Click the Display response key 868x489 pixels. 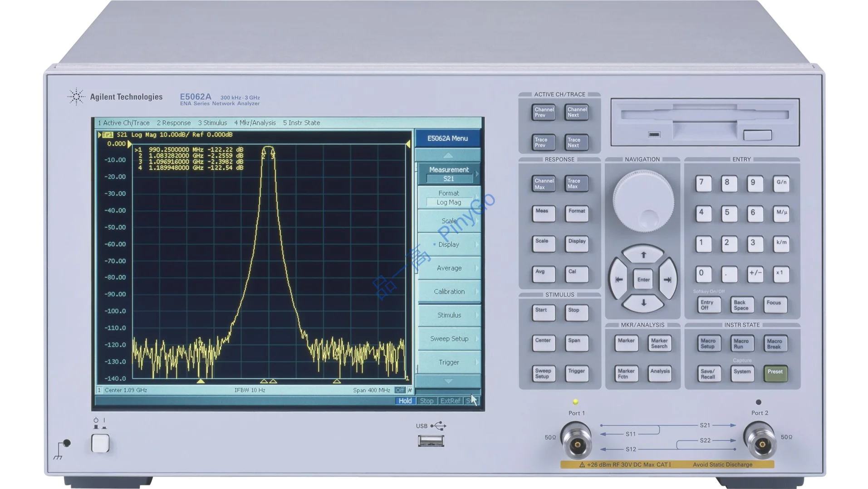tap(577, 244)
